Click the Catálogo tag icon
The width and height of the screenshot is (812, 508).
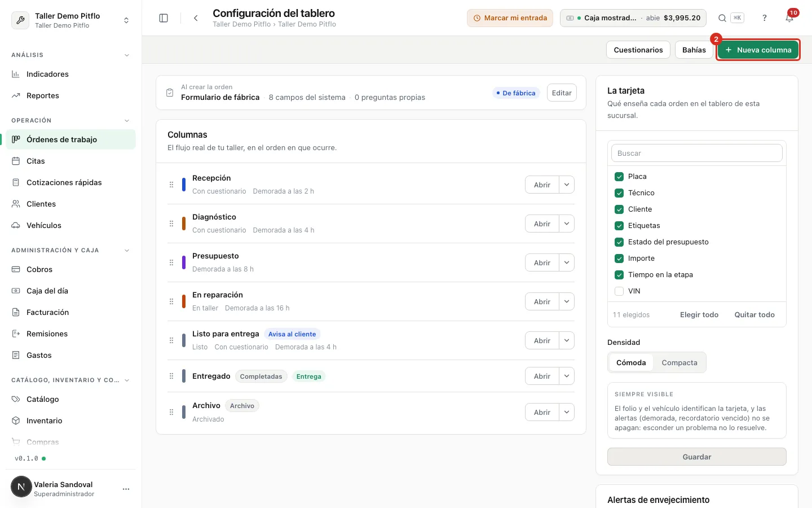(x=16, y=399)
